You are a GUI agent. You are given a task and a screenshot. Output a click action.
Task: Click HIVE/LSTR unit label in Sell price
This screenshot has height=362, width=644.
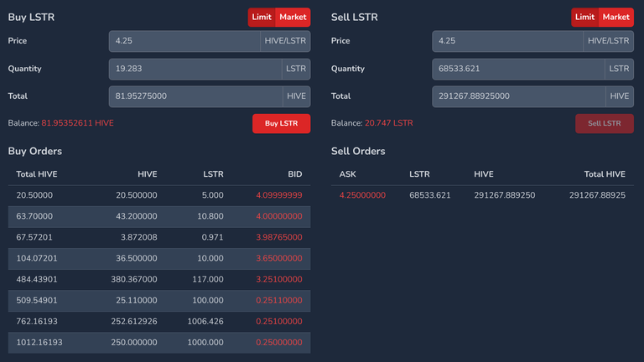coord(608,41)
